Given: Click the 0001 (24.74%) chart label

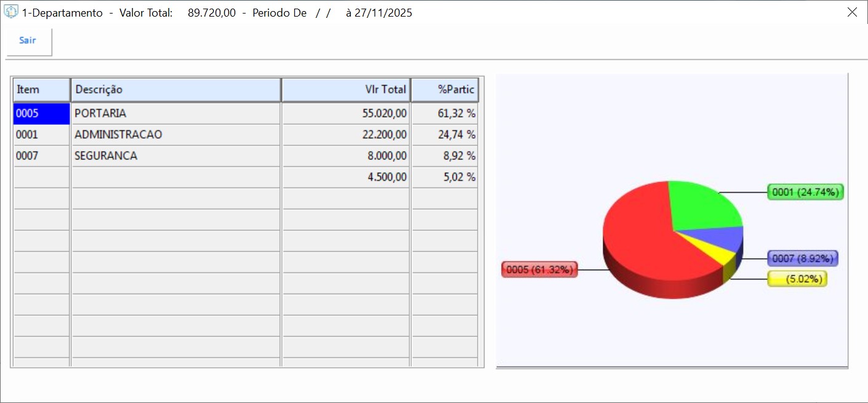Looking at the screenshot, I should (805, 193).
